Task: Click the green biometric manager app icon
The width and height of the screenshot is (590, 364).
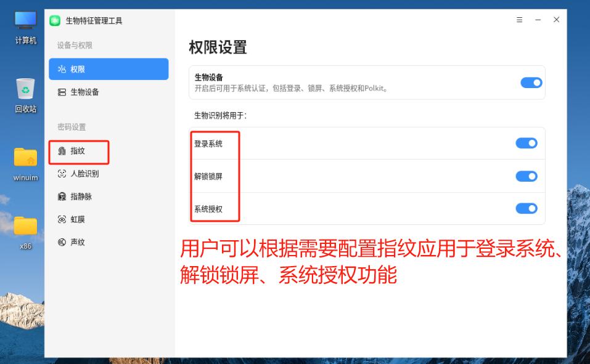Action: (55, 21)
